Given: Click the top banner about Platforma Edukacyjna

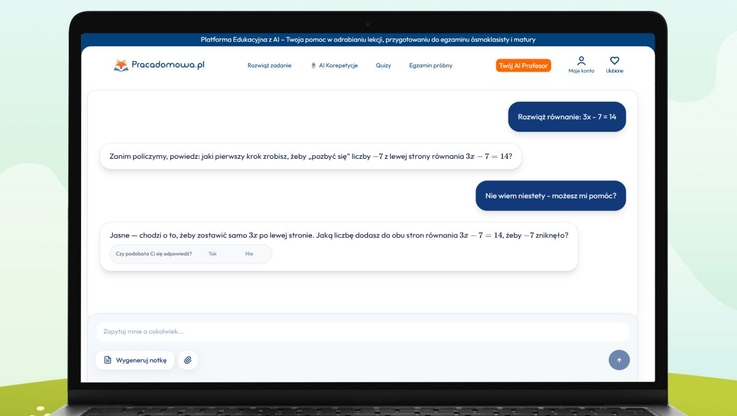Looking at the screenshot, I should pyautogui.click(x=368, y=40).
